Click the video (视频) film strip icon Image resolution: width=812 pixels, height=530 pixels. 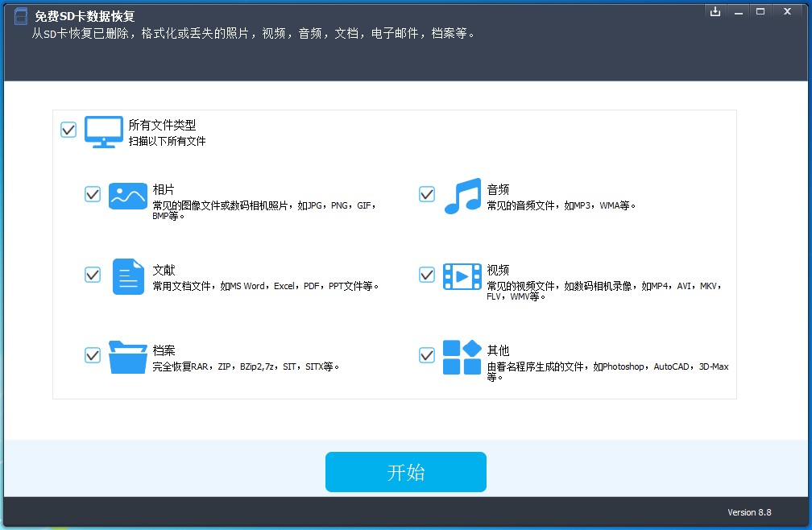[462, 276]
